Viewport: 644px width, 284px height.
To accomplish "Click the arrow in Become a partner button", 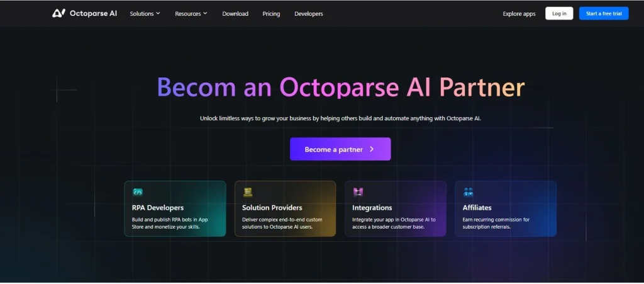I will click(x=372, y=149).
